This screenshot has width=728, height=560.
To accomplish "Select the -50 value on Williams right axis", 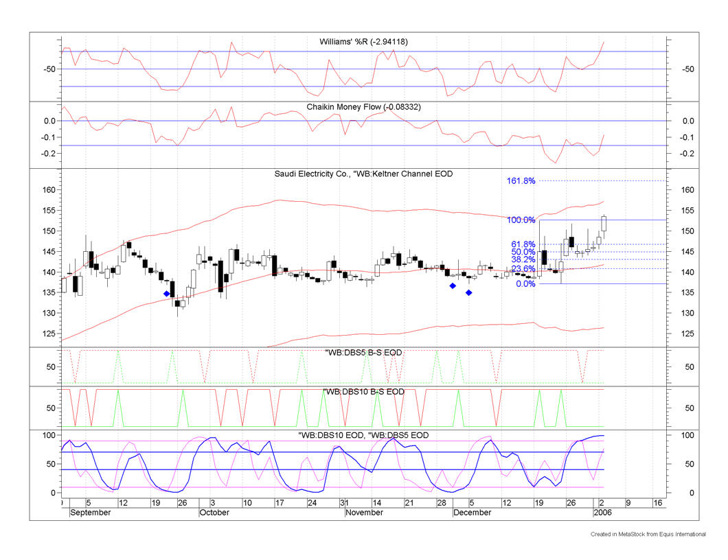I will click(x=687, y=69).
